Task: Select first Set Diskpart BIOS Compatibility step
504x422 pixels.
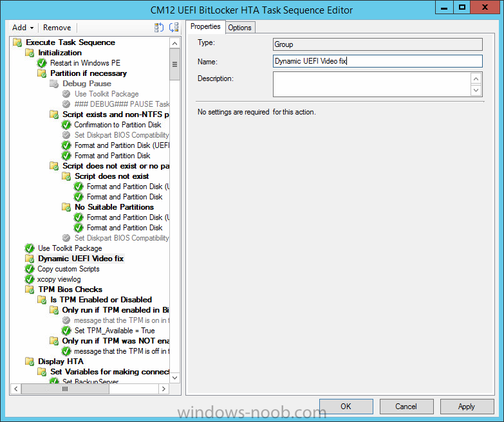Action: click(122, 135)
